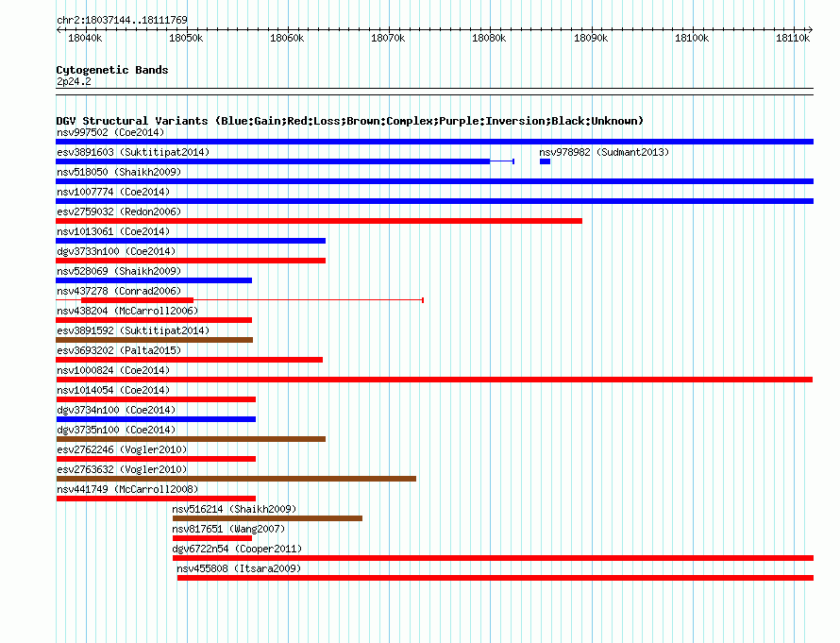Image resolution: width=840 pixels, height=643 pixels.
Task: Select the brown nsv516214 variant bar
Action: 267,518
